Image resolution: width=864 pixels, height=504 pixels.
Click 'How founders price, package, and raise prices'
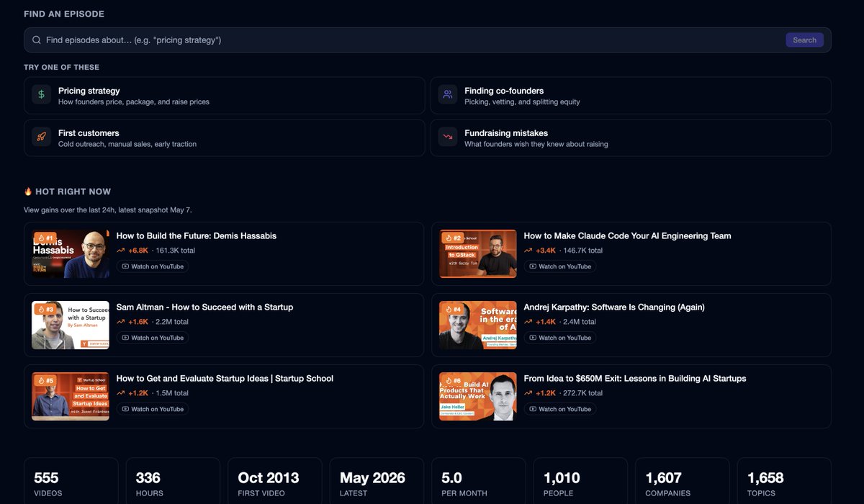134,102
